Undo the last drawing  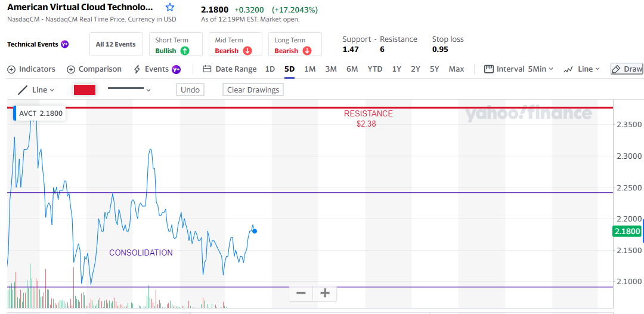(190, 90)
